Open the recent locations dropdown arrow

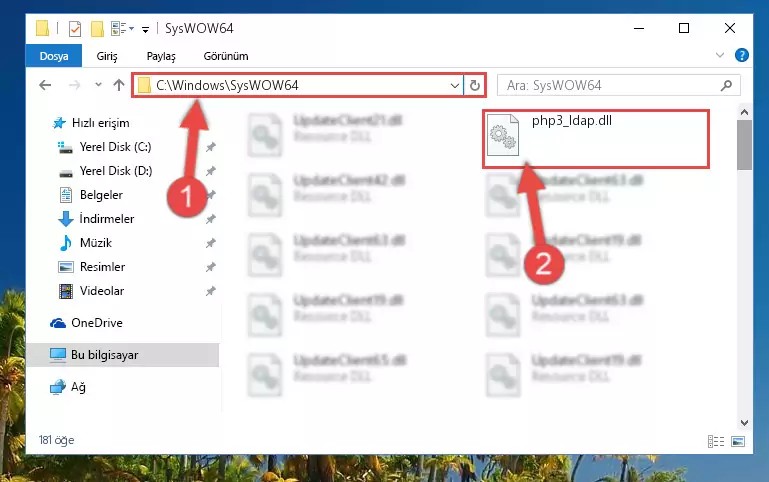[x=98, y=85]
